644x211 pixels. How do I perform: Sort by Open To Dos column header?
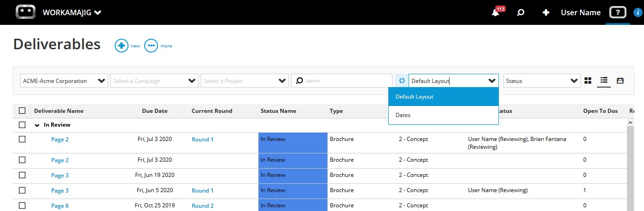[601, 111]
